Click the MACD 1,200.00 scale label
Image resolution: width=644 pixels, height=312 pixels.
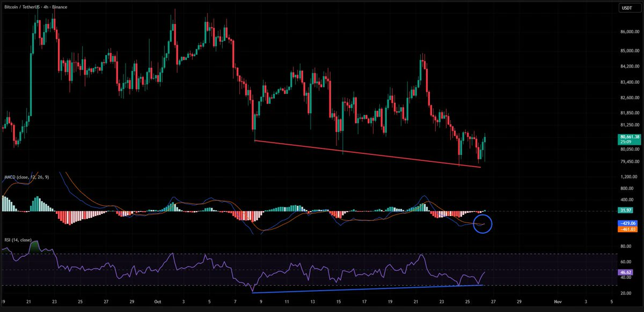coord(630,176)
